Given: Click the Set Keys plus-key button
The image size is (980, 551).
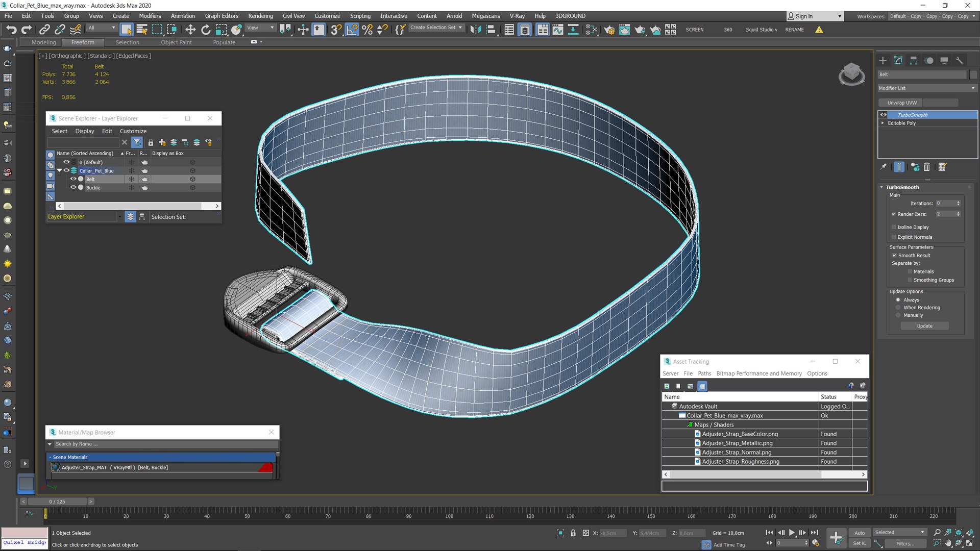Looking at the screenshot, I should pos(836,537).
